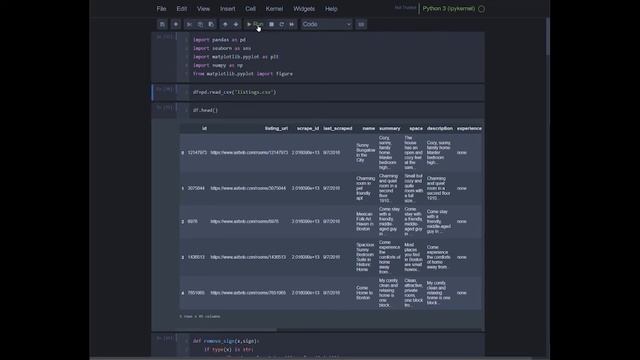Run the selected cell

[255, 24]
